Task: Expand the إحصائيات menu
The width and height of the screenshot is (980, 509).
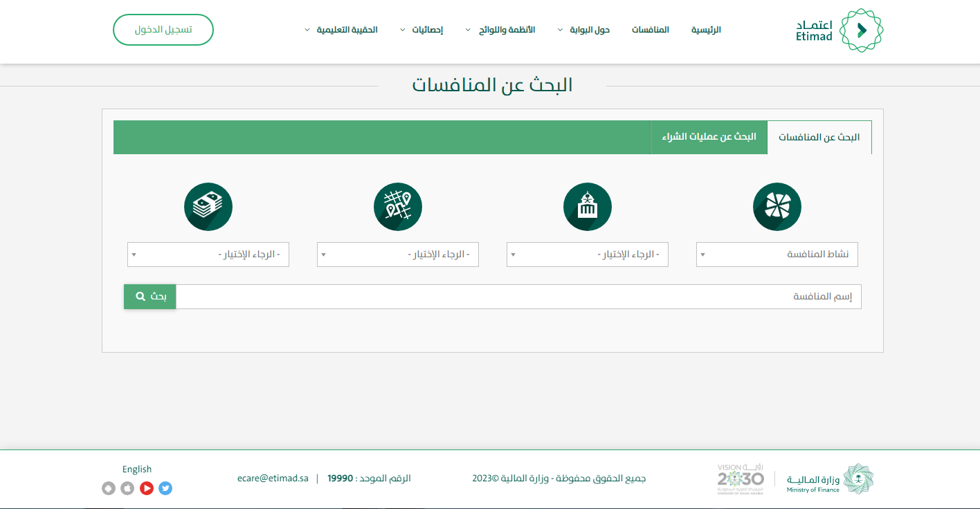Action: tap(421, 30)
